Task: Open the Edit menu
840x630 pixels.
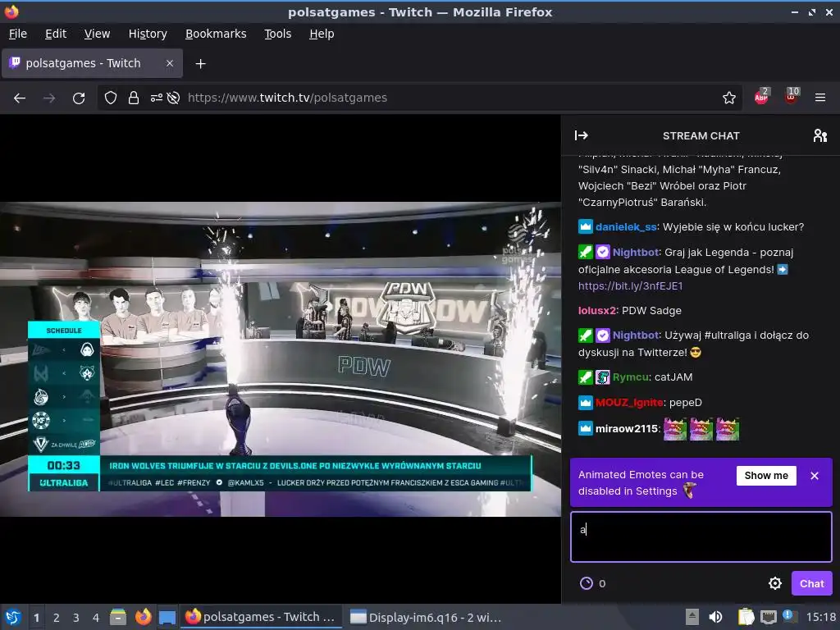Action: click(56, 34)
